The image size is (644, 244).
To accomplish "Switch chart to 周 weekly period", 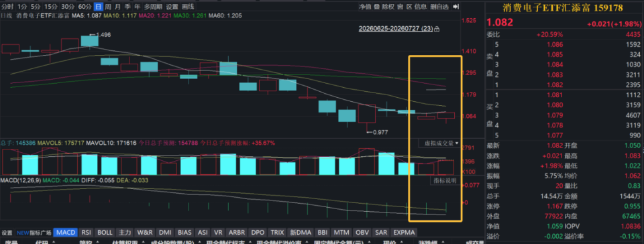I will pos(107,7).
